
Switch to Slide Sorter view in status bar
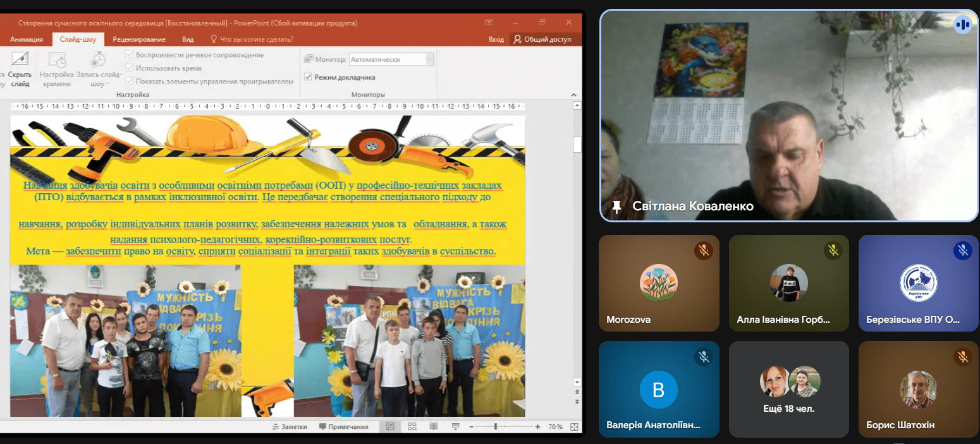coord(411,426)
